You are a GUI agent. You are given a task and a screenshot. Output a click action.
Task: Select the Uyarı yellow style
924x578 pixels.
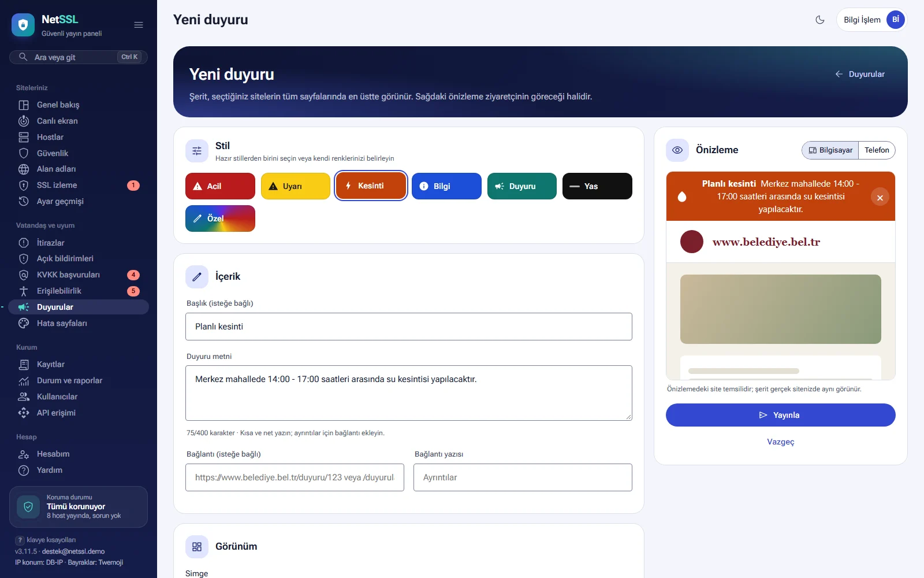pos(296,186)
